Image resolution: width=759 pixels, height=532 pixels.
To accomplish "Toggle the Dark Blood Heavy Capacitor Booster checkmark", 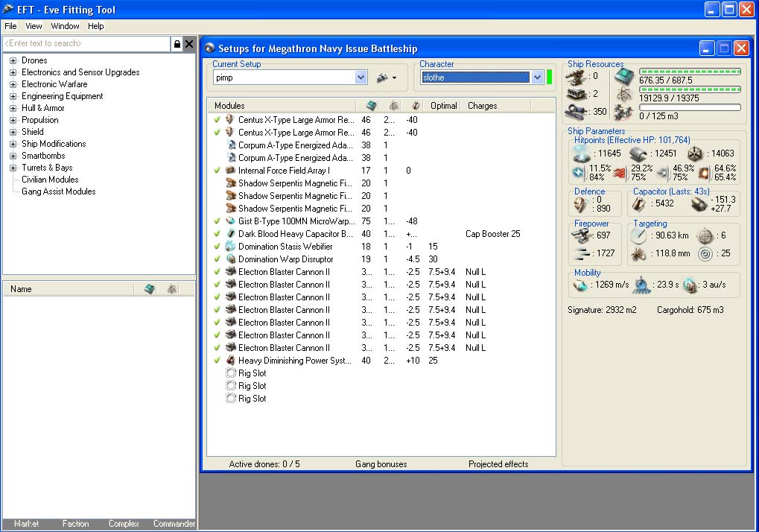I will [217, 233].
